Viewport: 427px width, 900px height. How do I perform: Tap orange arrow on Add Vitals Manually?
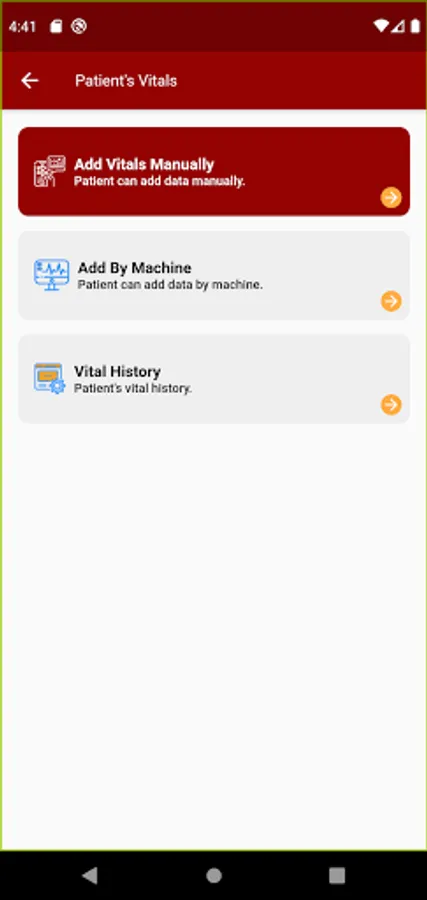(391, 197)
